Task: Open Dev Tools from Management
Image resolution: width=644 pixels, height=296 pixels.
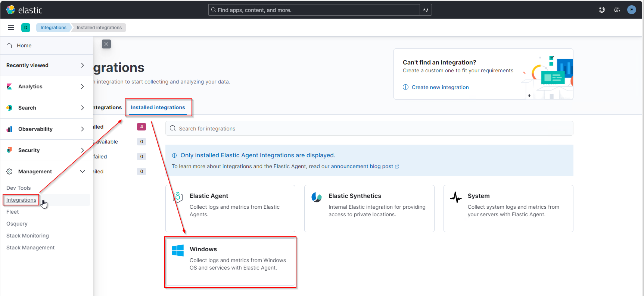Action: pyautogui.click(x=19, y=188)
